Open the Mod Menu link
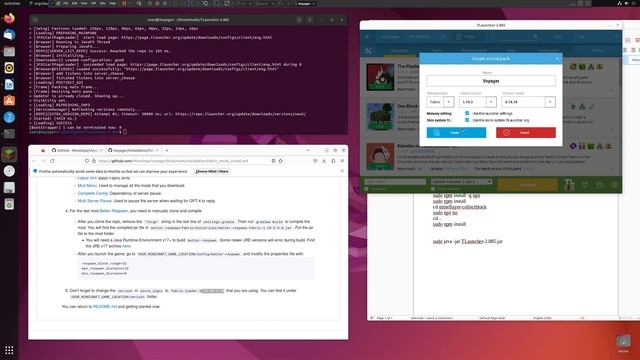The height and width of the screenshot is (360, 640). (x=86, y=186)
